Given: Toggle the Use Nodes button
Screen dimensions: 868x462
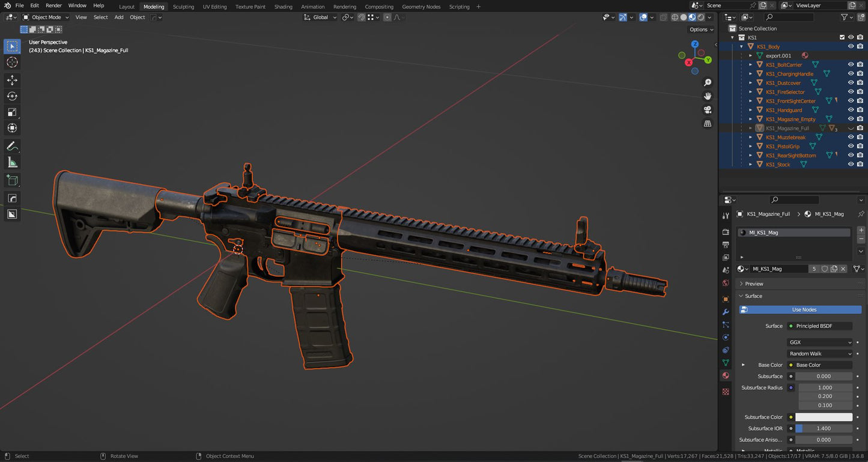Looking at the screenshot, I should pyautogui.click(x=804, y=310).
